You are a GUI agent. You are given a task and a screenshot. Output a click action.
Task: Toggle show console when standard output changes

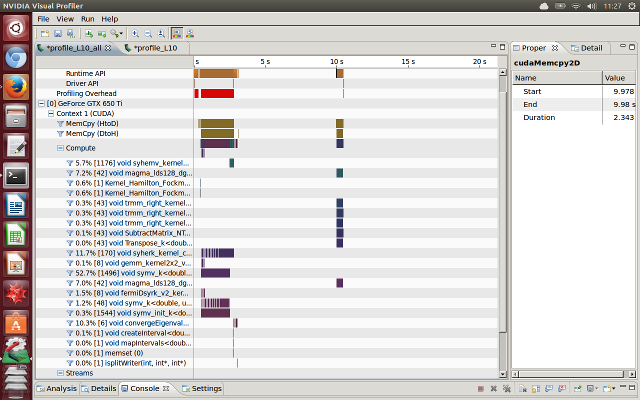click(x=549, y=389)
